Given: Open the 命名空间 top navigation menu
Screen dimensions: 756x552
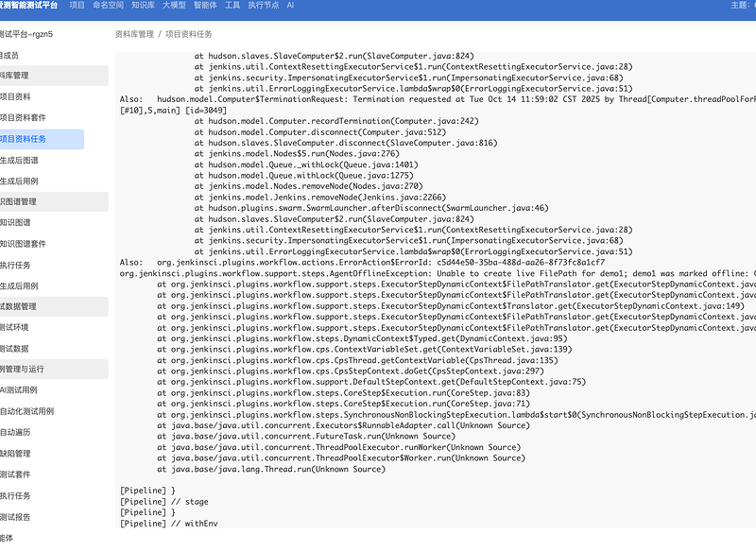Looking at the screenshot, I should pos(108,6).
